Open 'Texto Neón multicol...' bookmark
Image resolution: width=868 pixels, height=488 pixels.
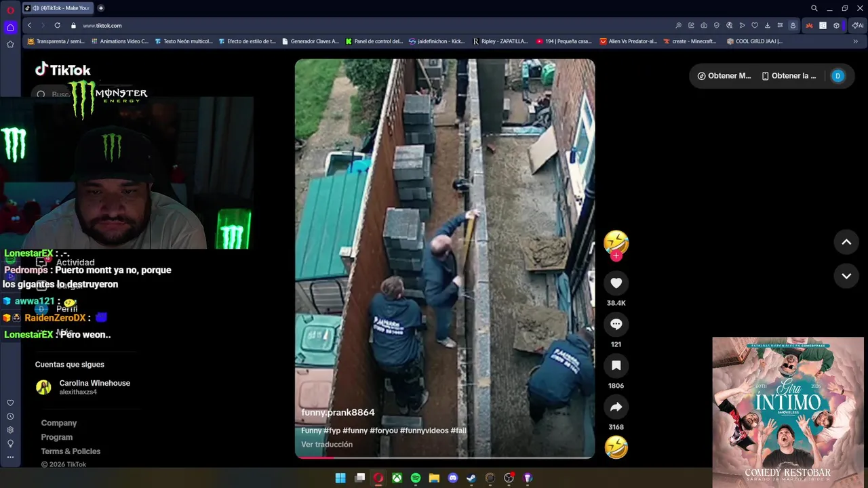pyautogui.click(x=184, y=41)
